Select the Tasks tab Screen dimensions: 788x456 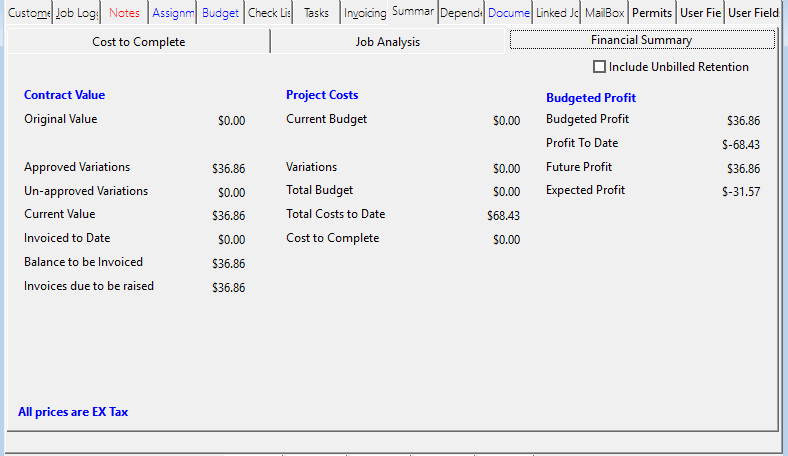click(316, 13)
